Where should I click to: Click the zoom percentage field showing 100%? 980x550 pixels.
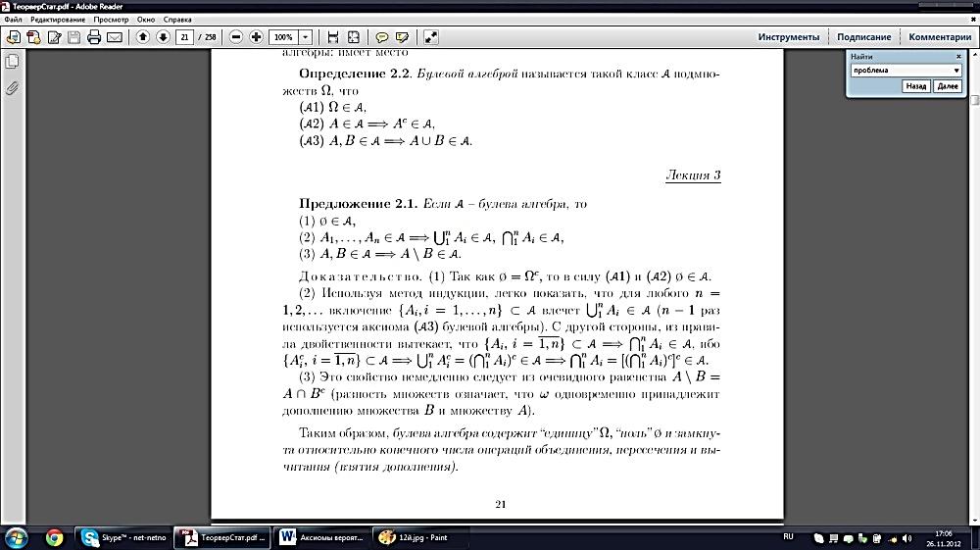pyautogui.click(x=283, y=37)
